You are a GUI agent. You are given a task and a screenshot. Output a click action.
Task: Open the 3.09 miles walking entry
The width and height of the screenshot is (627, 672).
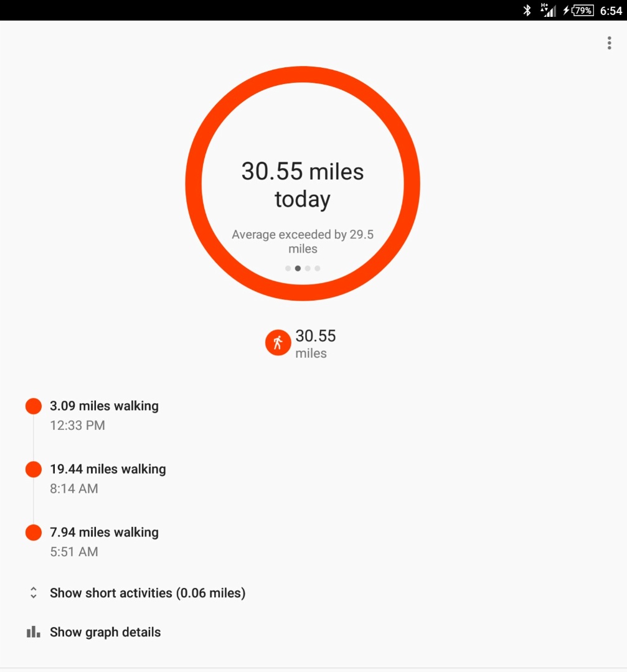click(x=104, y=406)
